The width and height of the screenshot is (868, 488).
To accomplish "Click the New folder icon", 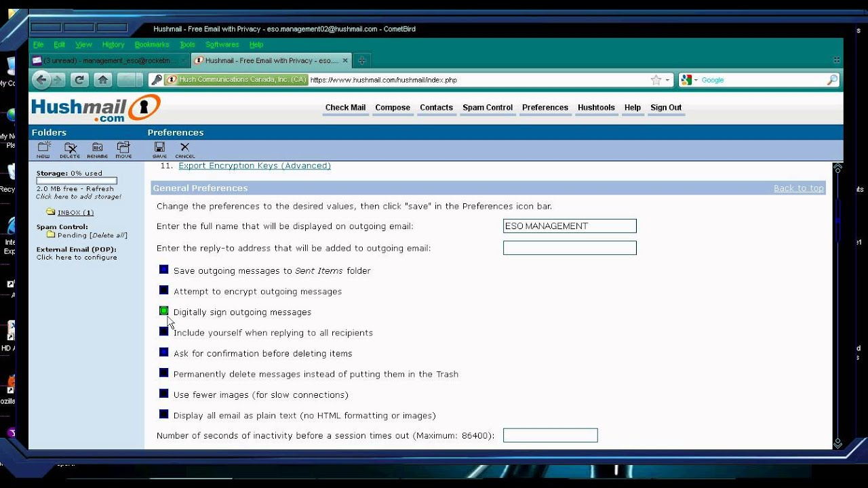I will [x=43, y=150].
